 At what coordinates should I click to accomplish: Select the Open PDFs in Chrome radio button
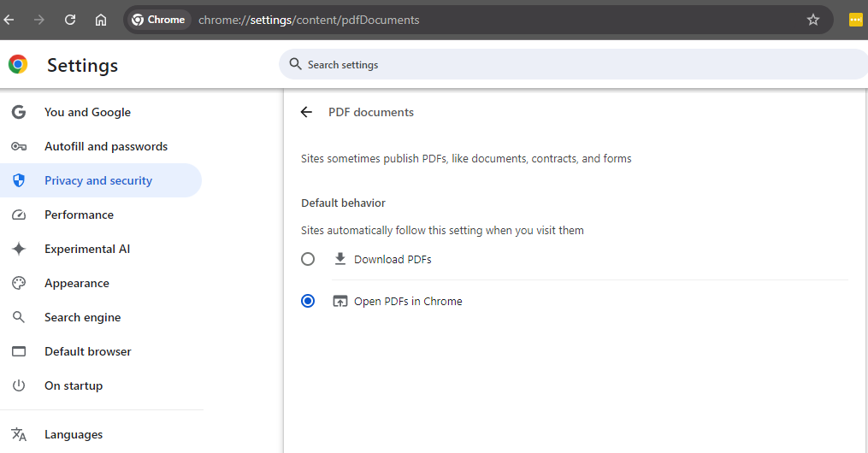(x=308, y=301)
